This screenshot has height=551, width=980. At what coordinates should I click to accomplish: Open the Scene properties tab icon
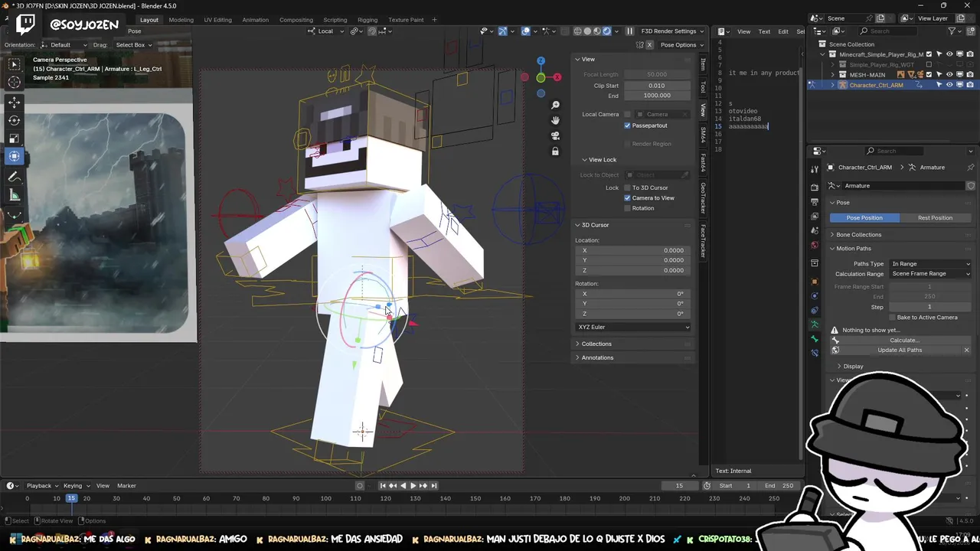pos(815,231)
